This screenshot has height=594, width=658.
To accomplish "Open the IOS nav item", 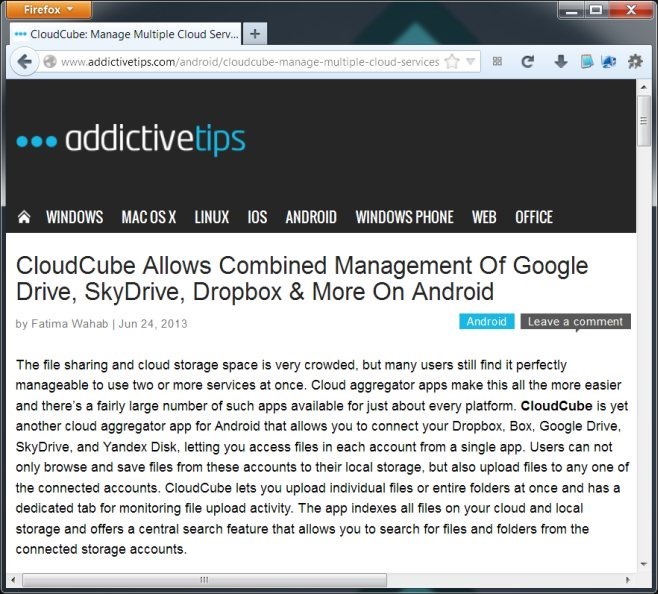I will coord(257,217).
